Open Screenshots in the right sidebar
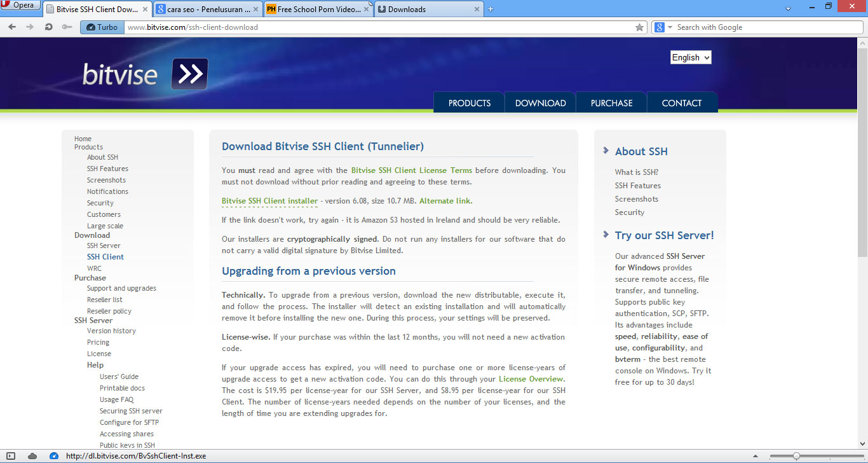This screenshot has width=868, height=463. coord(637,199)
